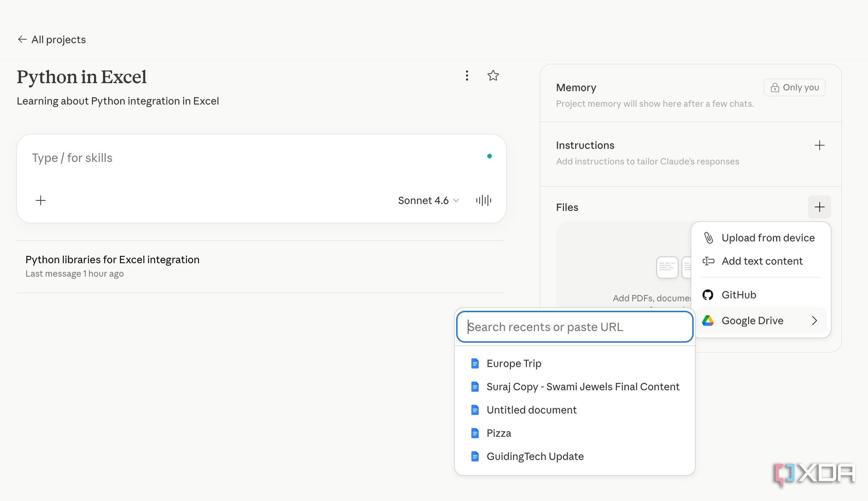Click the 'Python in Excel' project title
Viewport: 868px width, 501px height.
82,77
